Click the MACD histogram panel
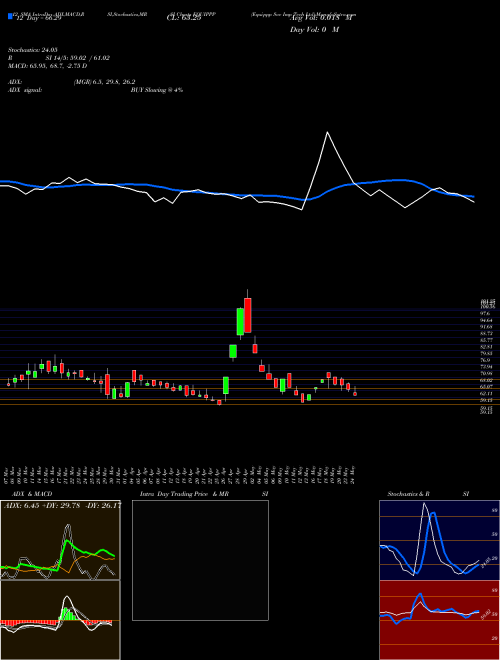The width and height of the screenshot is (500, 660). [x=60, y=620]
